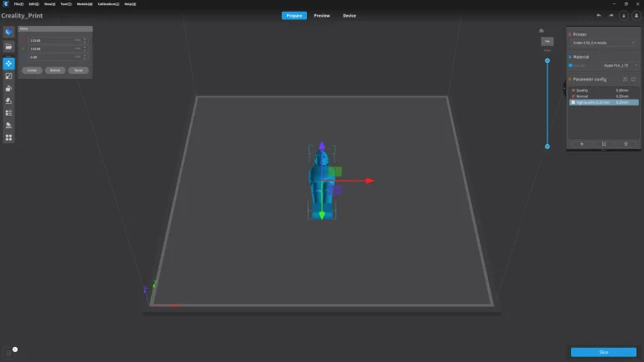This screenshot has height=362, width=644.
Task: Select the Quality 0.20mm profile row
Action: pos(604,90)
